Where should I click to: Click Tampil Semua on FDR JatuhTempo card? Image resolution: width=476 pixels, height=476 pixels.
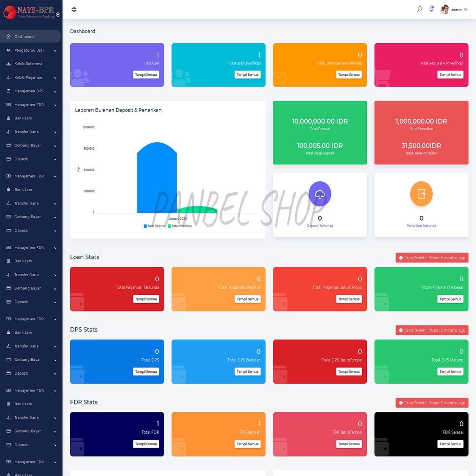pos(349,444)
